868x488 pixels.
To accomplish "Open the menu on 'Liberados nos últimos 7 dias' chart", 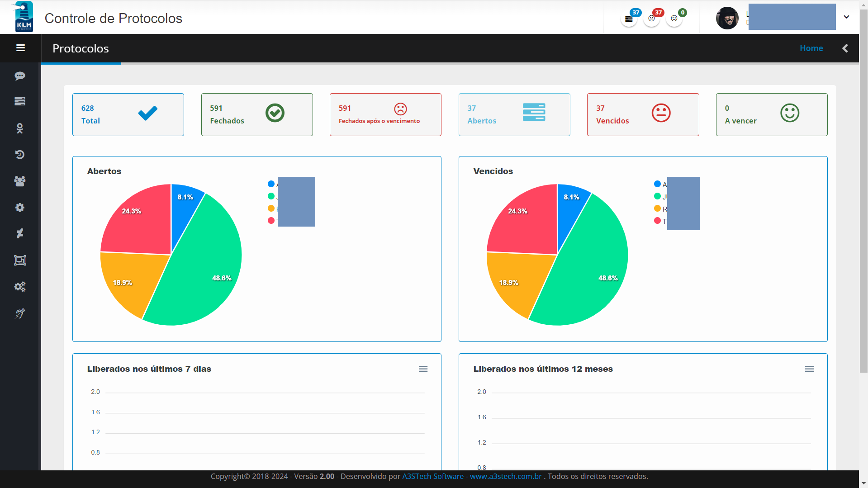I will [423, 369].
